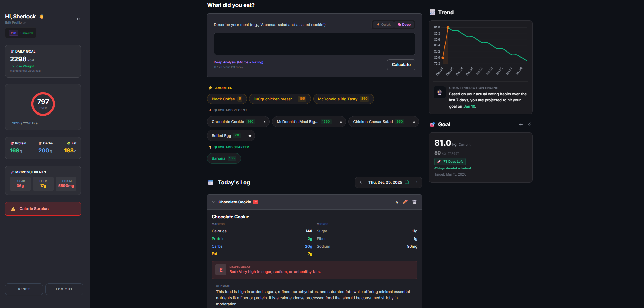The width and height of the screenshot is (644, 308).
Task: Click the Ghost Prediction Engine avatar icon
Action: point(439,92)
